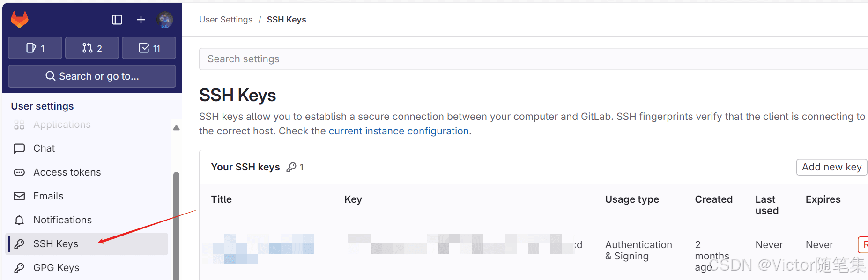Open Notifications settings via bell icon

19,220
